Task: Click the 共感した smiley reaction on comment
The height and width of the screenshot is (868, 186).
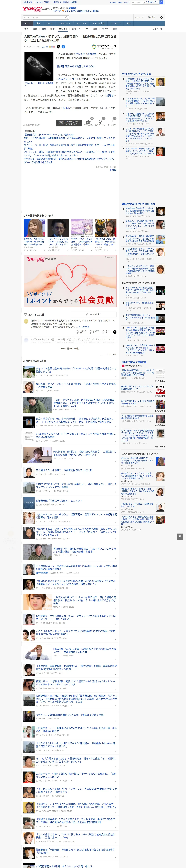Action: [x=81, y=332]
